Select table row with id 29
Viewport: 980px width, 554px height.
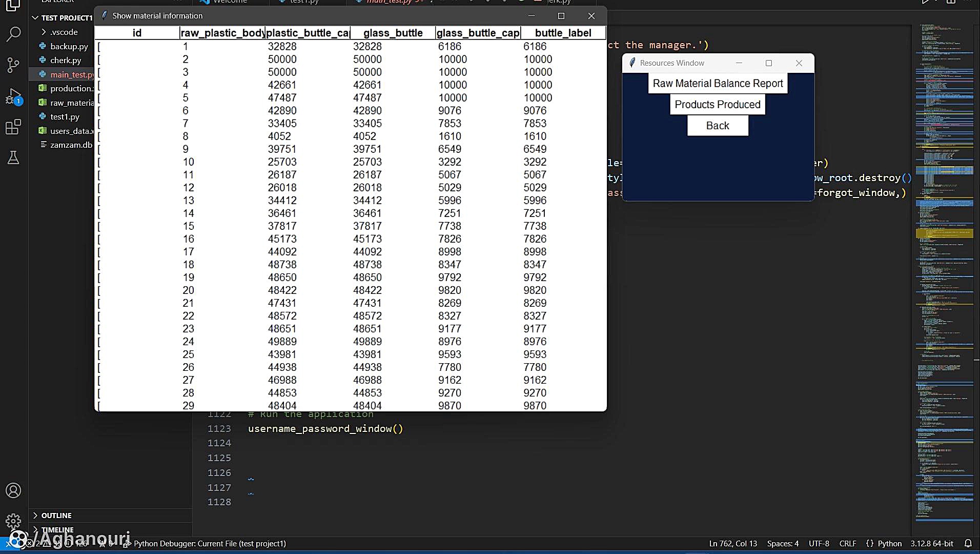pos(351,405)
